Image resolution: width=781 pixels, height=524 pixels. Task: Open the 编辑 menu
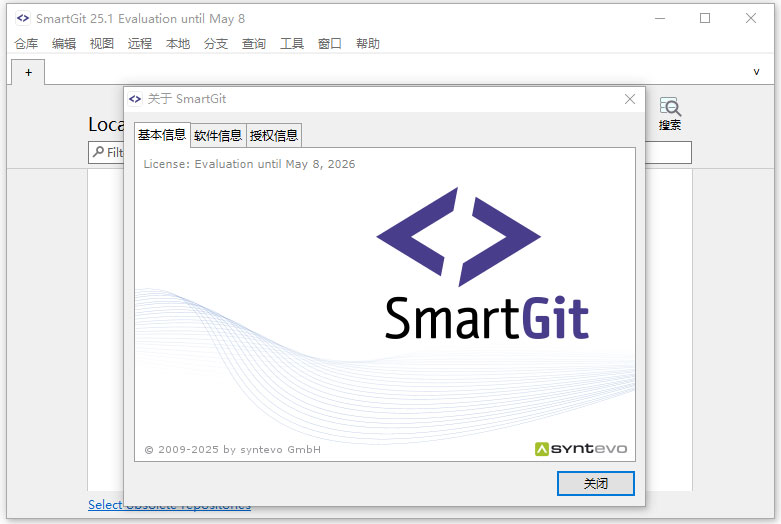pos(64,44)
